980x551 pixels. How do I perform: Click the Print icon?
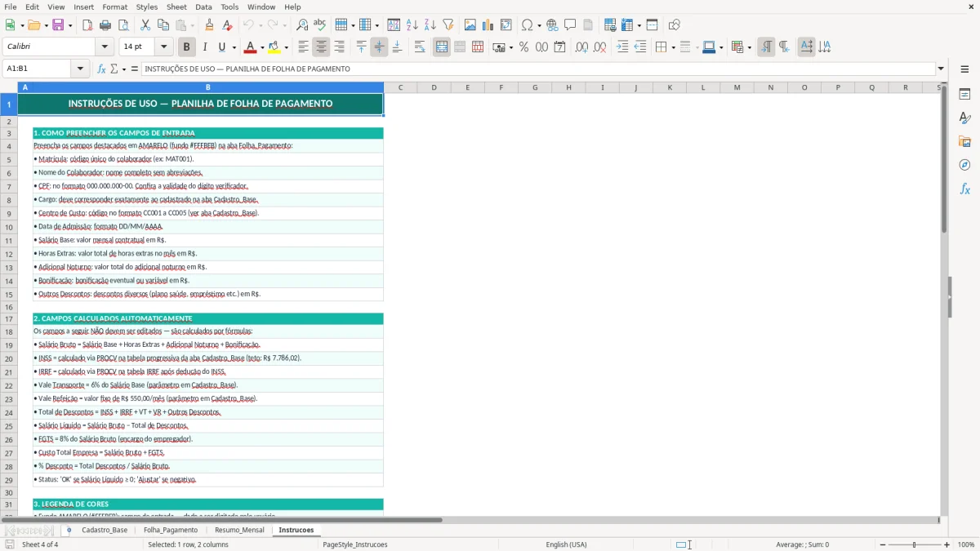click(x=105, y=25)
